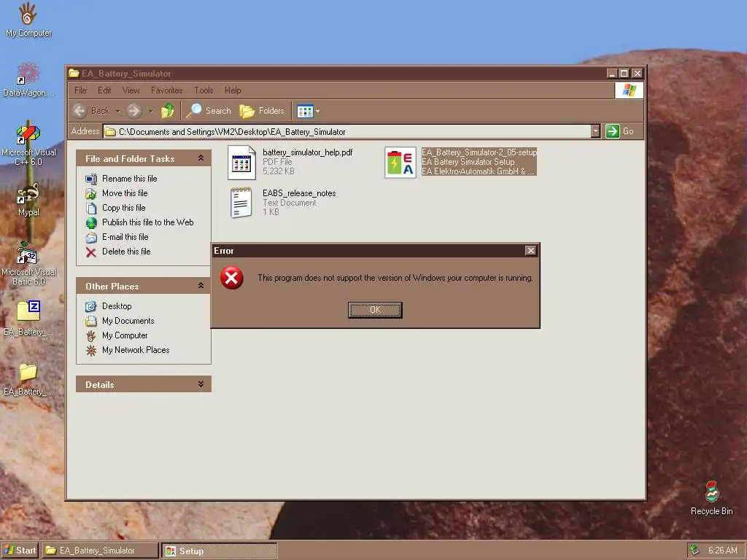Click Copy this file link
Viewport: 747px width, 560px height.
pyautogui.click(x=124, y=208)
